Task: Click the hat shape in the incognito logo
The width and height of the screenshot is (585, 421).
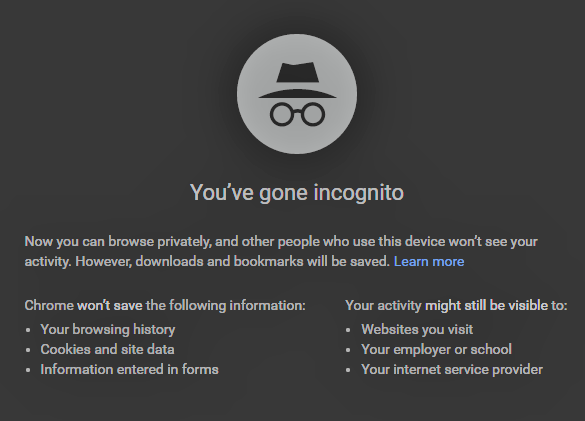Action: coord(297,80)
